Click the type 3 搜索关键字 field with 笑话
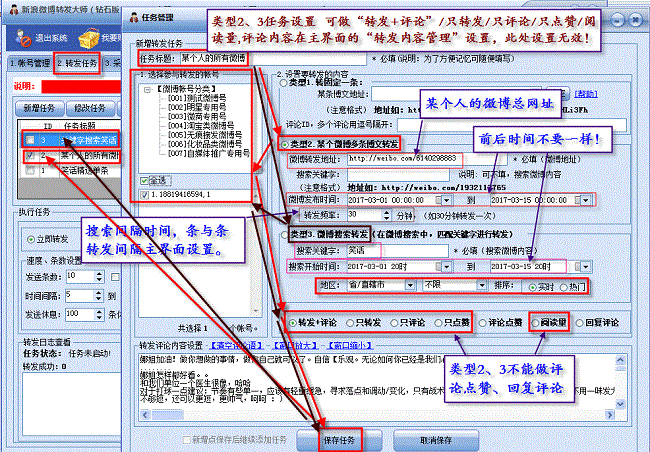The height and width of the screenshot is (452, 650). click(x=397, y=250)
